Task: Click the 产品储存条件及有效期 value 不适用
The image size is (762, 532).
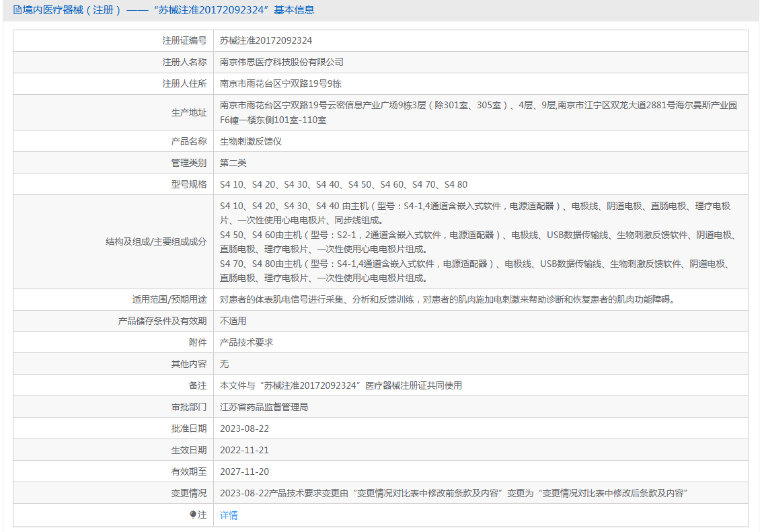Action: (233, 321)
